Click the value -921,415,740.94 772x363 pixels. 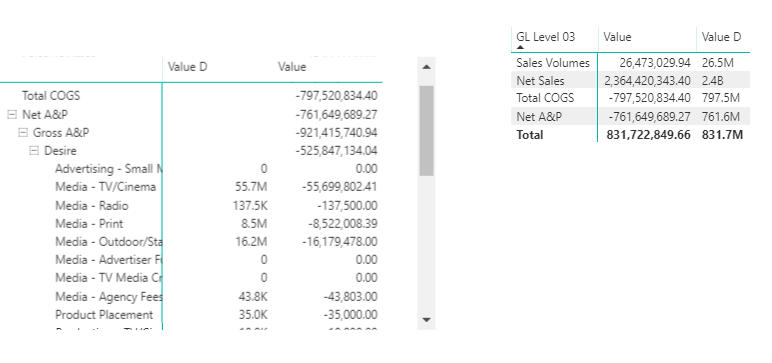click(336, 133)
